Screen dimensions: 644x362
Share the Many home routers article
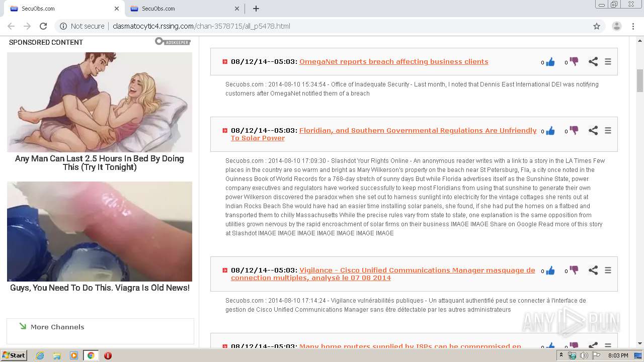click(593, 345)
